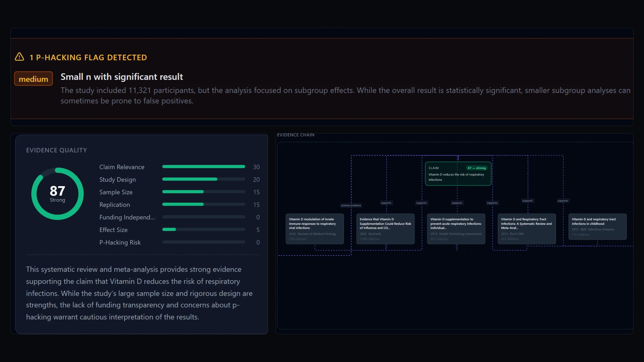Click the Study Design value 20

[x=256, y=179]
